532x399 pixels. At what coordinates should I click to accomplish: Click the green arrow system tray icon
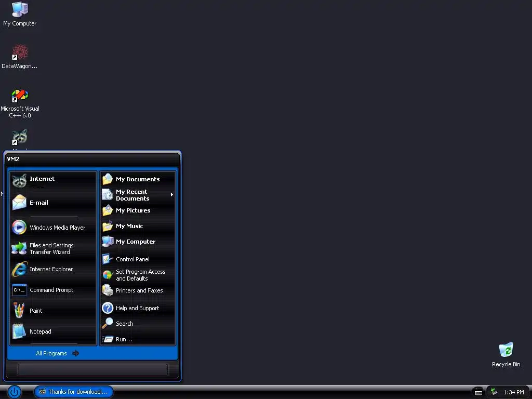494,392
